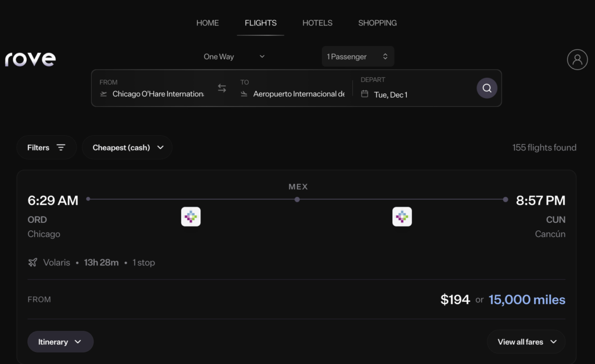Click the 155 flights found text
Viewport: 595px width, 364px height.
coord(544,147)
